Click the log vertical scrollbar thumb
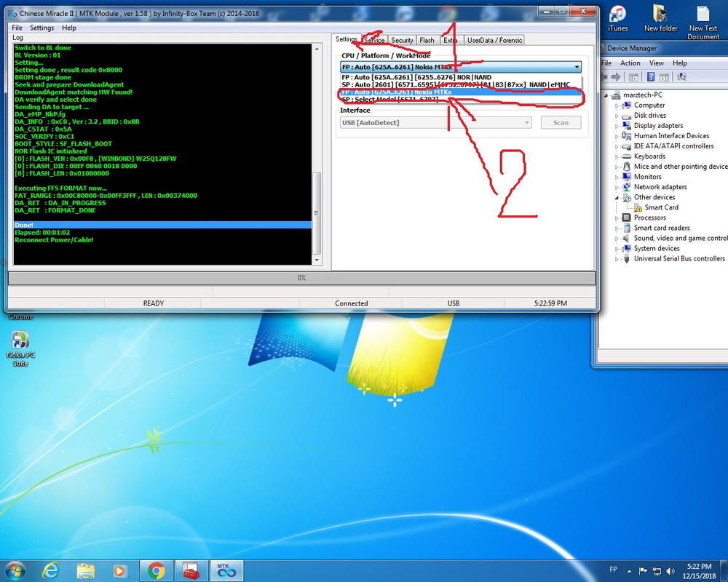Image resolution: width=728 pixels, height=582 pixels. coord(317,213)
